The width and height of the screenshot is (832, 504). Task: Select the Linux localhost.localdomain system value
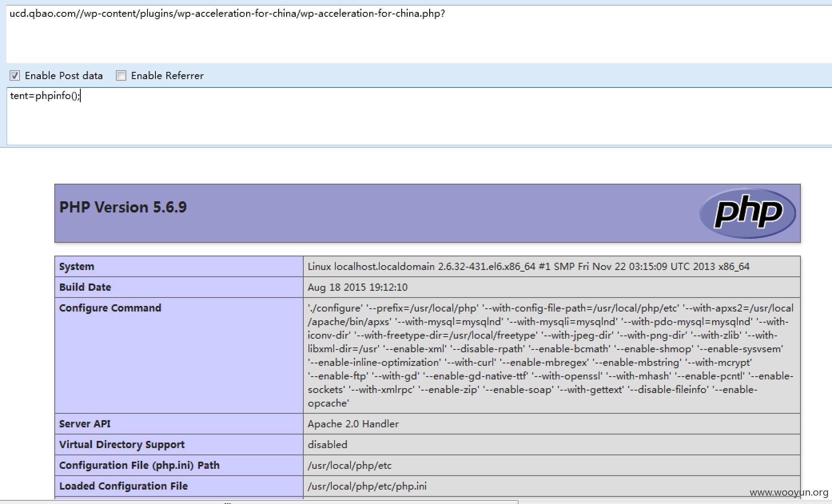click(528, 266)
